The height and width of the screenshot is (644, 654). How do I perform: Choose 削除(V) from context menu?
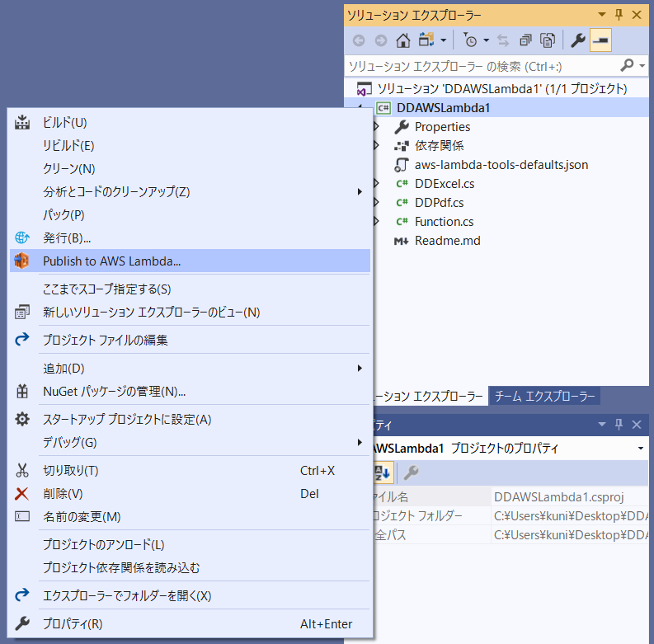point(190,493)
